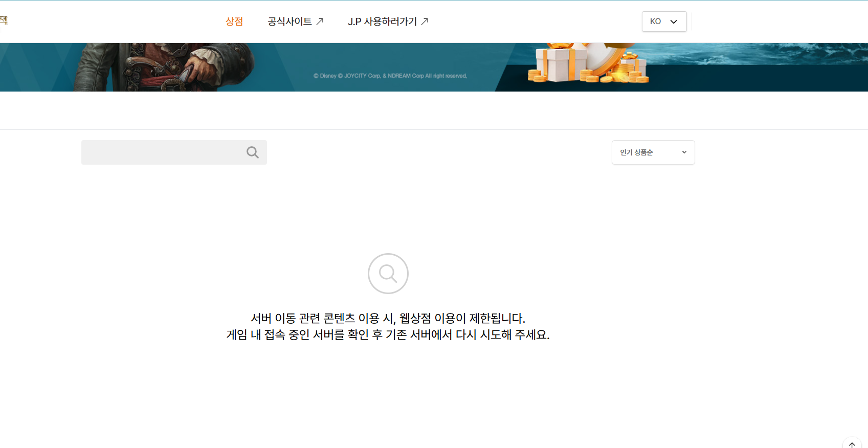Follow the J.P 사용하러가기 link
868x448 pixels.
382,21
